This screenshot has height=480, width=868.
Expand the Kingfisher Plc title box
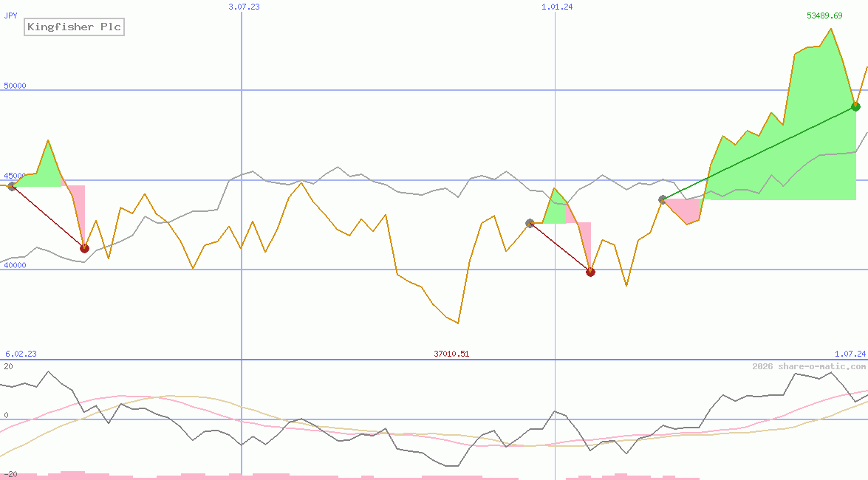coord(73,27)
